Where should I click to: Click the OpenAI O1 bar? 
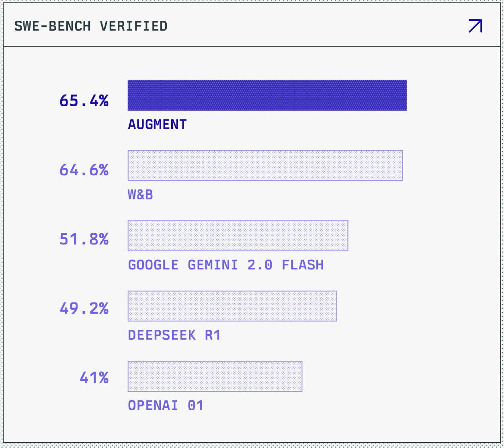click(215, 376)
